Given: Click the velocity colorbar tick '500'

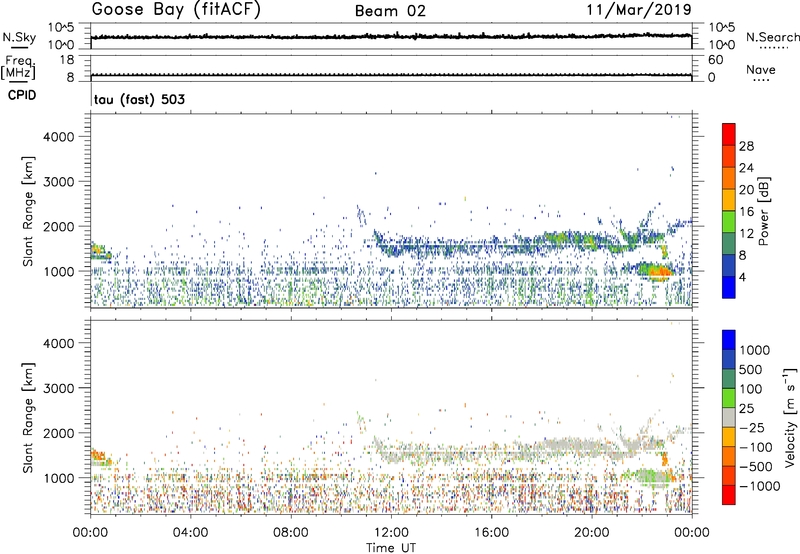Looking at the screenshot, I should [750, 370].
